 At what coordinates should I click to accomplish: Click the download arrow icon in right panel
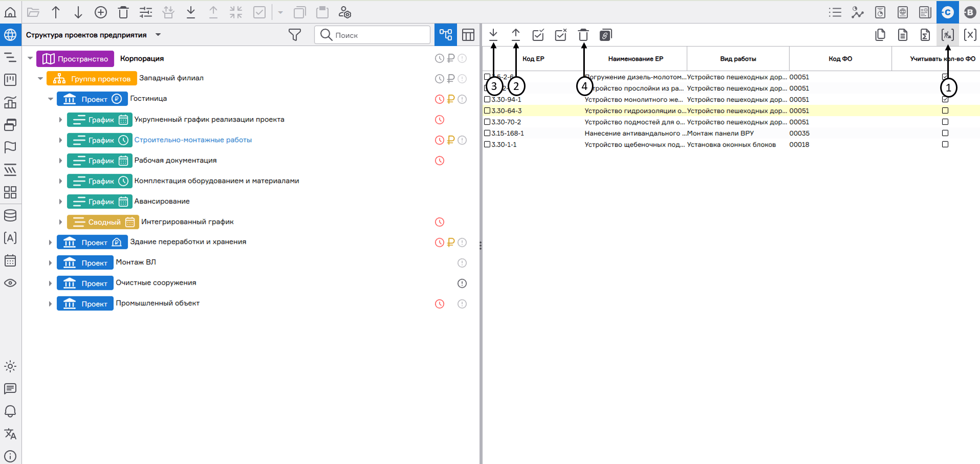tap(493, 35)
